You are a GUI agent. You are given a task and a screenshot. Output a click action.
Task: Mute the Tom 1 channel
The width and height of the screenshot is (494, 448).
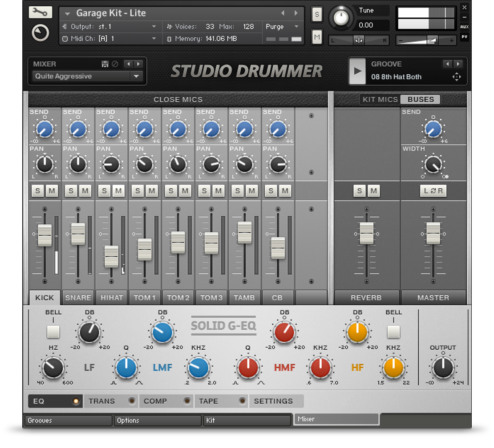click(152, 191)
